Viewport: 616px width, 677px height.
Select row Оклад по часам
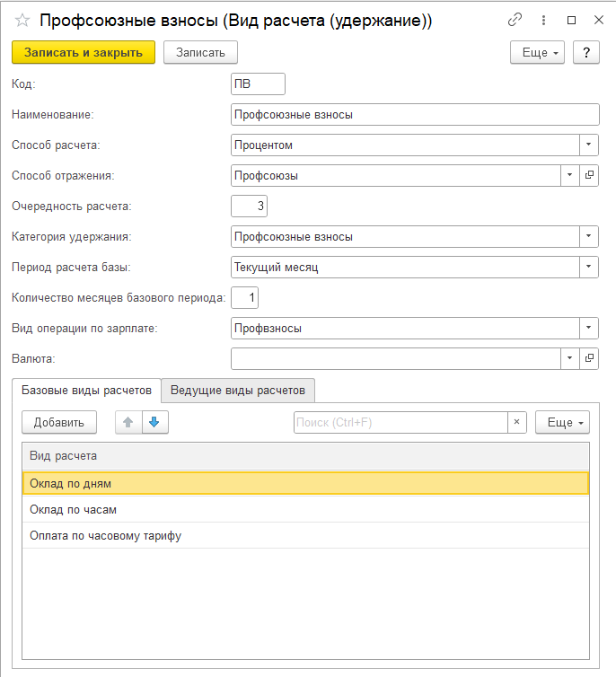305,509
